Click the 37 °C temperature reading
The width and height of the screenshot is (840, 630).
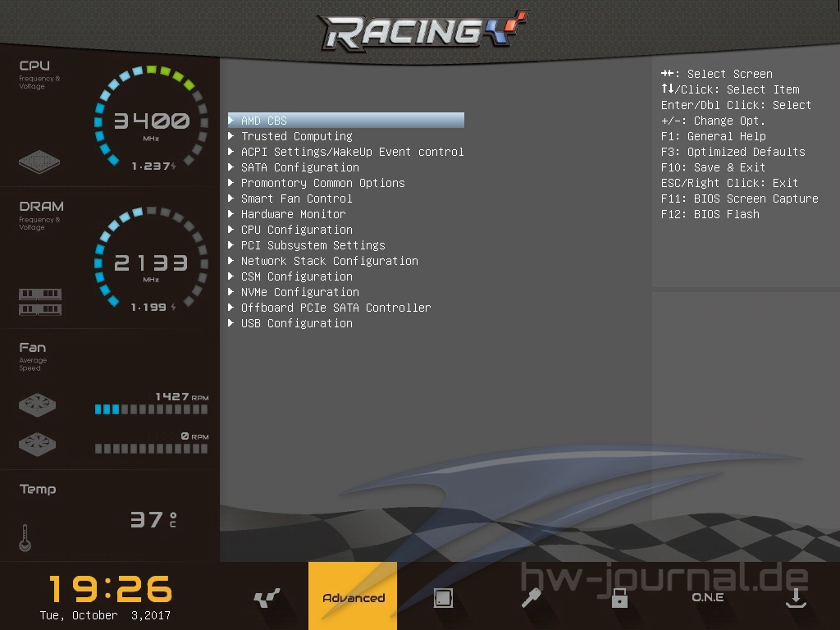click(x=153, y=519)
